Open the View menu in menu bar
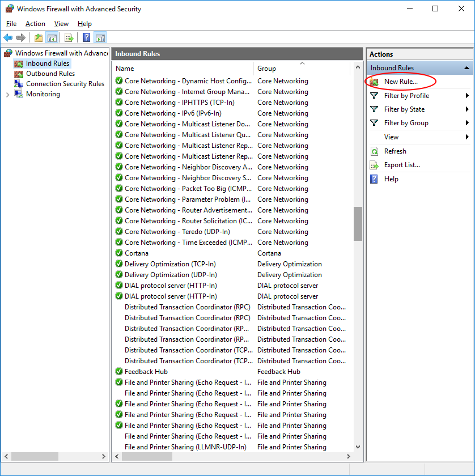This screenshot has width=475, height=476. 61,24
